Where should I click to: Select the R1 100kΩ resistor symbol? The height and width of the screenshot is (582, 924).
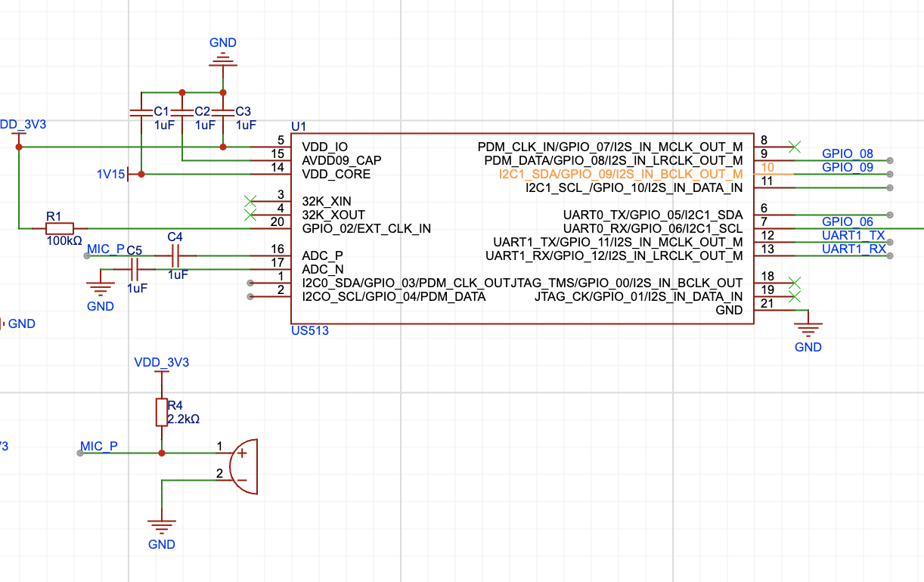[60, 228]
